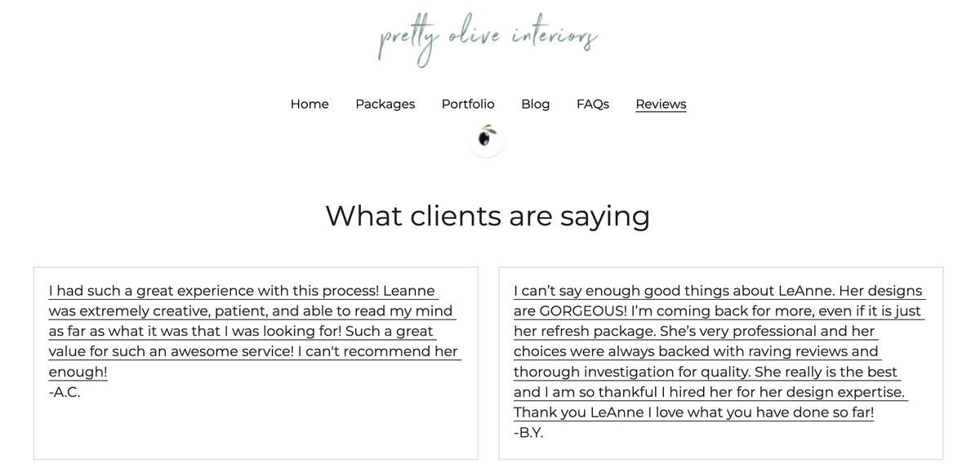This screenshot has height=473, width=980.
Task: Select Portfolio from the navigation bar
Action: 468,104
